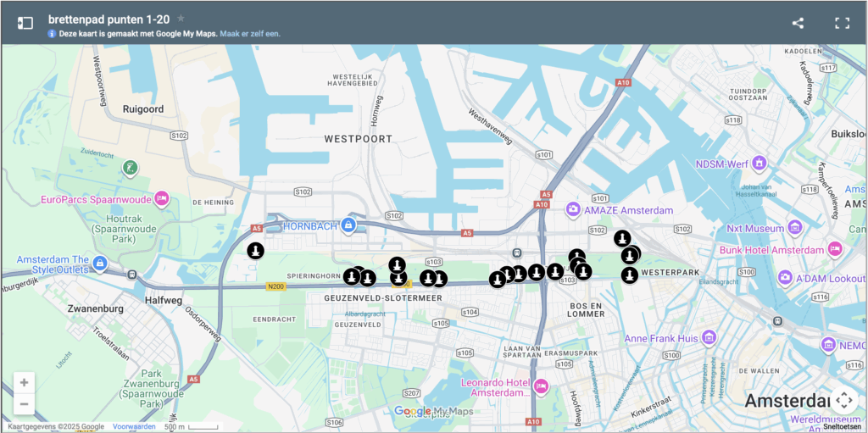Click the Google My Maps logo
This screenshot has width=868, height=433.
click(433, 412)
